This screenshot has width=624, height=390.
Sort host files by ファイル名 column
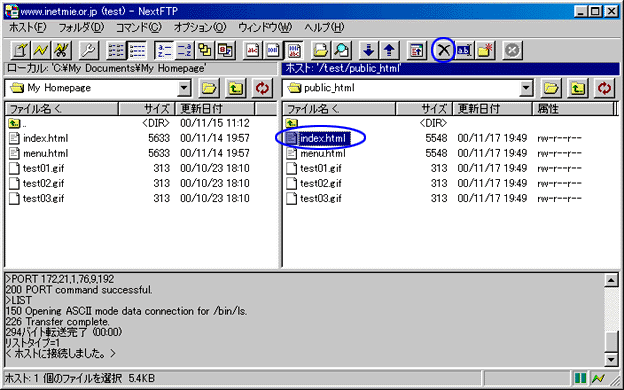339,109
